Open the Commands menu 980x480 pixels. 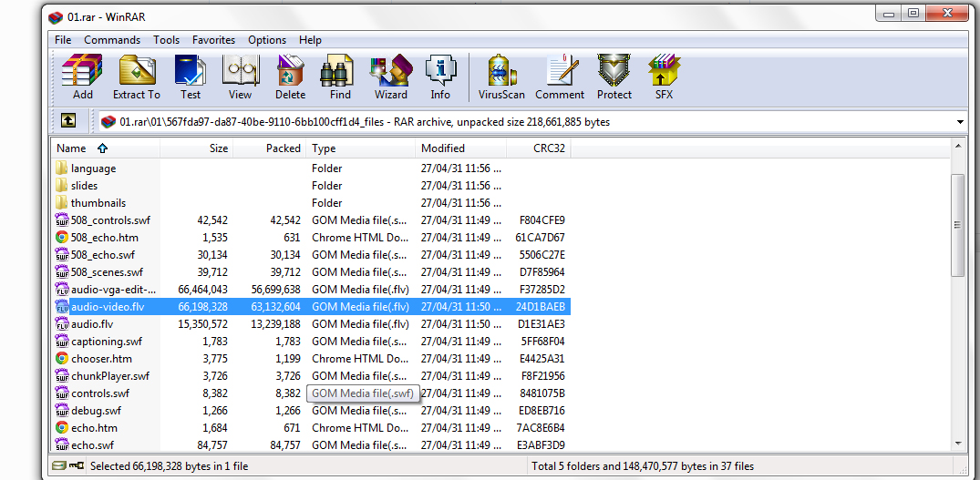[112, 40]
